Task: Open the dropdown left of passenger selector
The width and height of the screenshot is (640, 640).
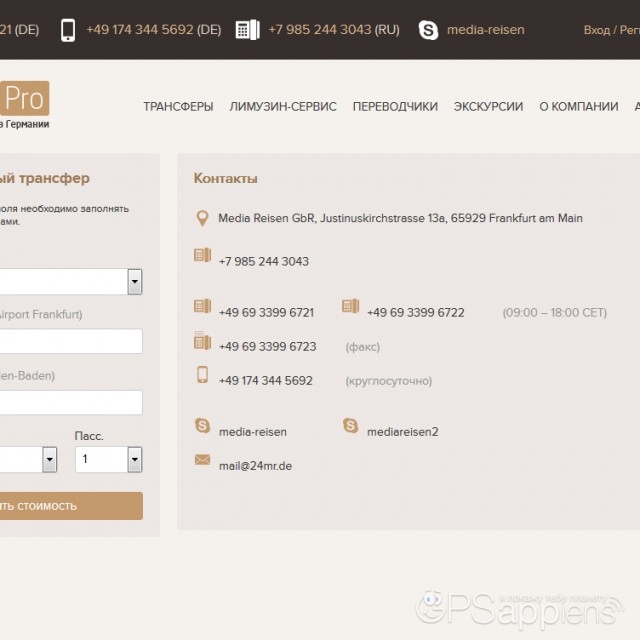Action: (x=49, y=460)
